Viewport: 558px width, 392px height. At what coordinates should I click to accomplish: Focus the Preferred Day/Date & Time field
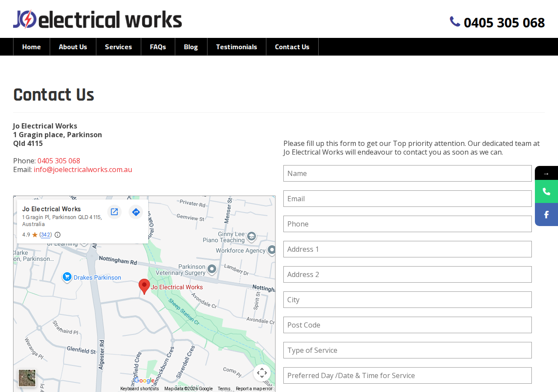[408, 375]
